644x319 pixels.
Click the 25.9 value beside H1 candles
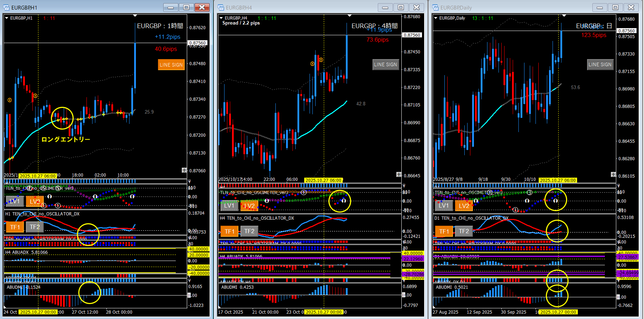149,112
